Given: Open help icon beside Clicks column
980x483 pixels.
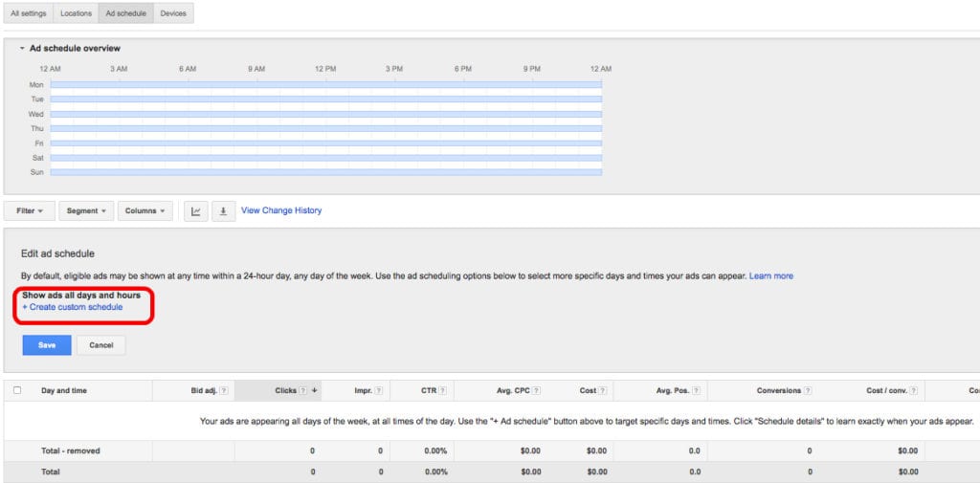Looking at the screenshot, I should [x=302, y=390].
